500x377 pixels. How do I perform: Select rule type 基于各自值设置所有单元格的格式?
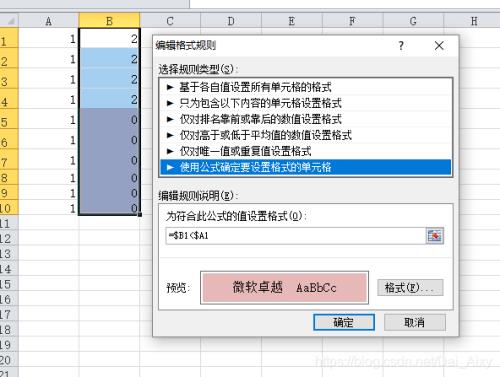(x=305, y=87)
